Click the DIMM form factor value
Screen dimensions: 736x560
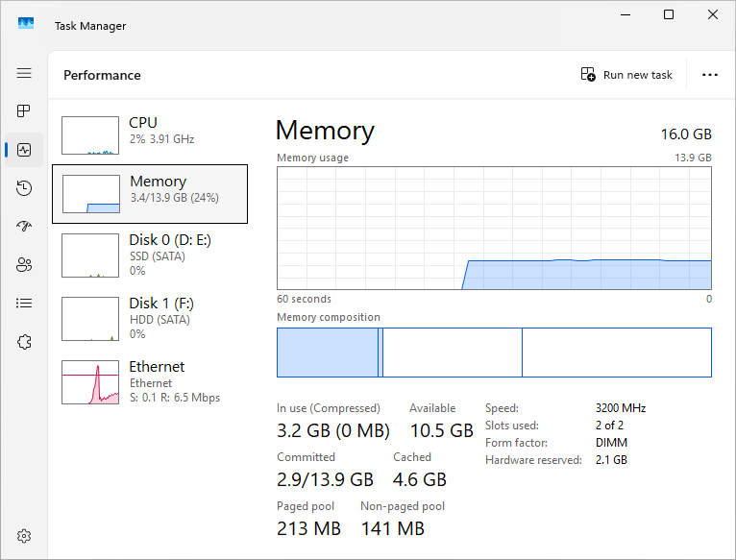pos(611,443)
